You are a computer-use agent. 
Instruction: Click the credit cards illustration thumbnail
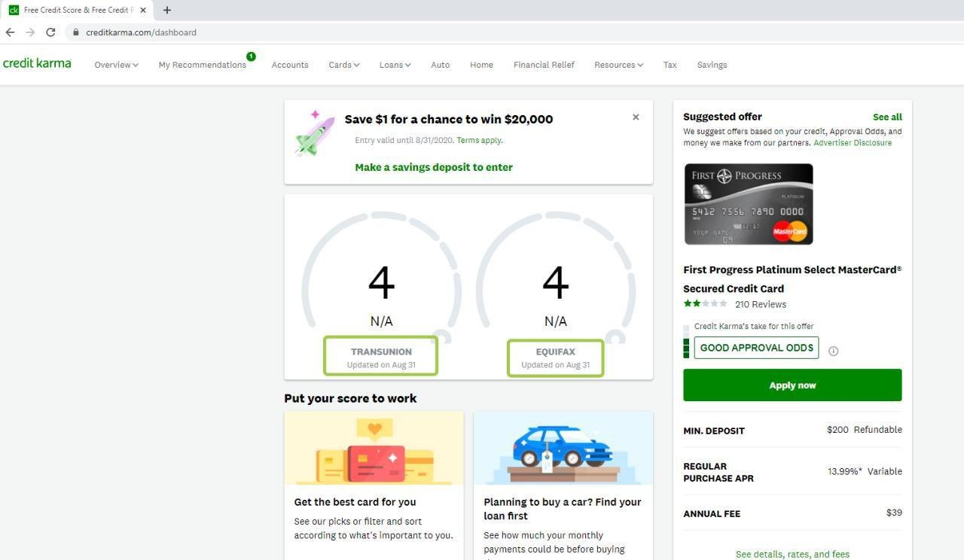[374, 448]
